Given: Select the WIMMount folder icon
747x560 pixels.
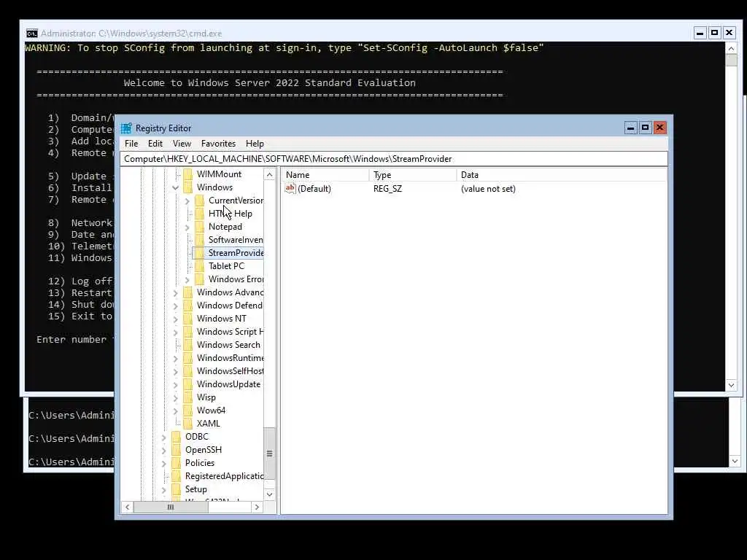Looking at the screenshot, I should (x=188, y=174).
